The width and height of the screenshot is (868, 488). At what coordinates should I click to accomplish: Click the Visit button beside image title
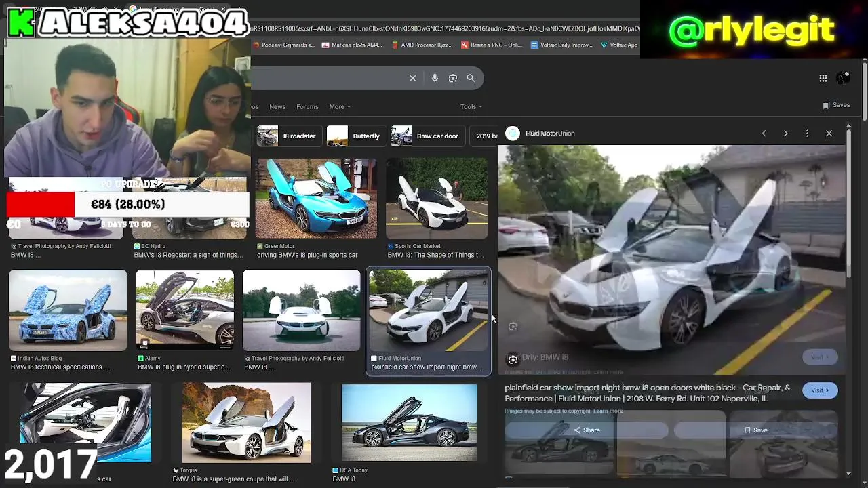click(x=820, y=390)
